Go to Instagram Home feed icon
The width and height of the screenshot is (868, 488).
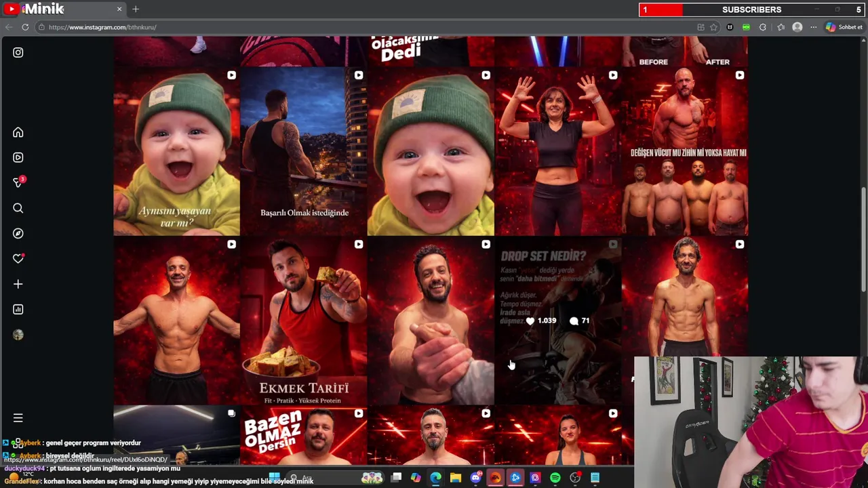18,132
